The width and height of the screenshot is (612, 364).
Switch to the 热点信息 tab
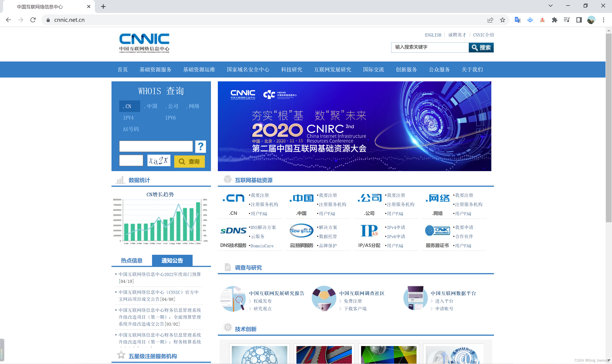132,260
